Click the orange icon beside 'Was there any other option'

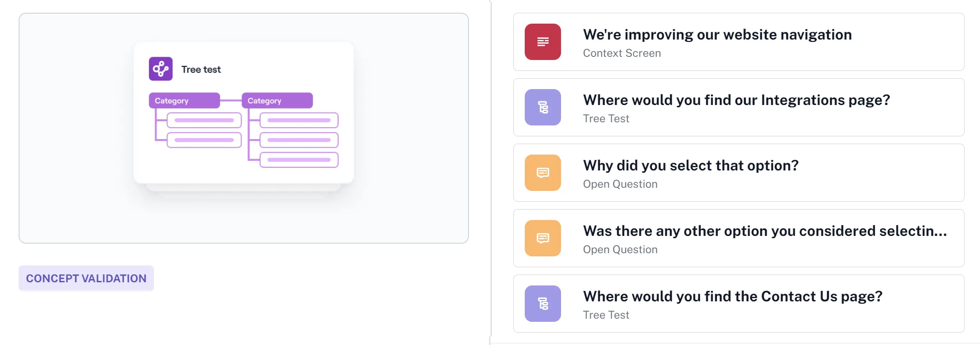542,238
